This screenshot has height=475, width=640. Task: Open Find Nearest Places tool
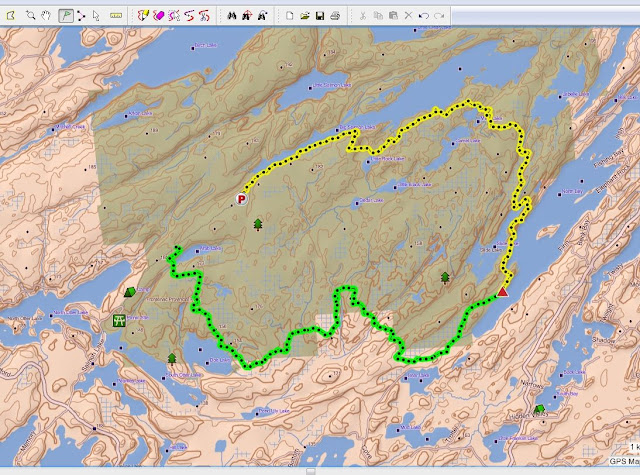click(247, 16)
